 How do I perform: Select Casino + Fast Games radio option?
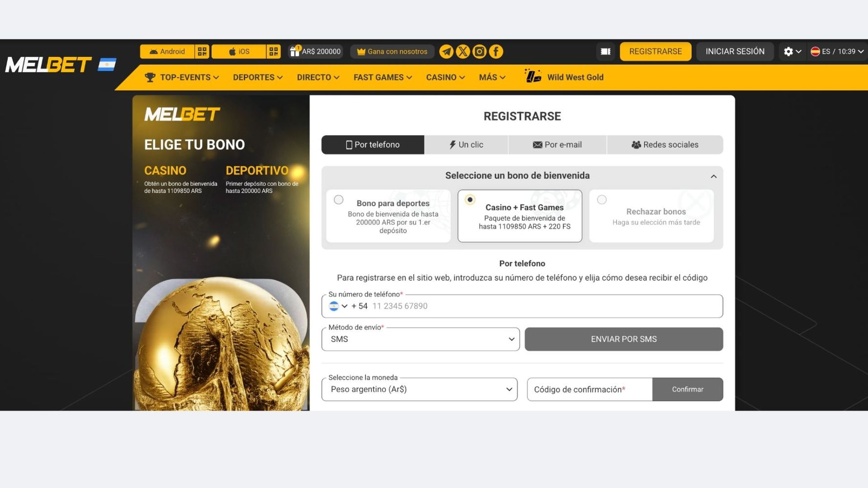470,200
